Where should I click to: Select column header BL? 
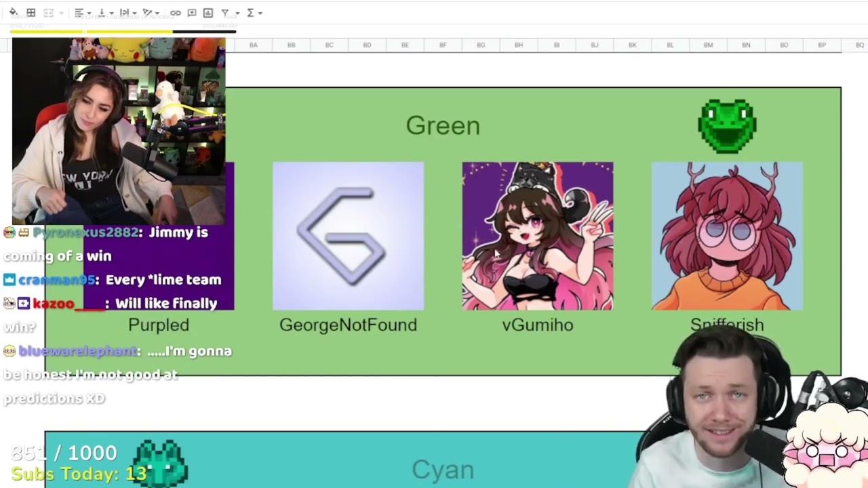click(x=670, y=45)
